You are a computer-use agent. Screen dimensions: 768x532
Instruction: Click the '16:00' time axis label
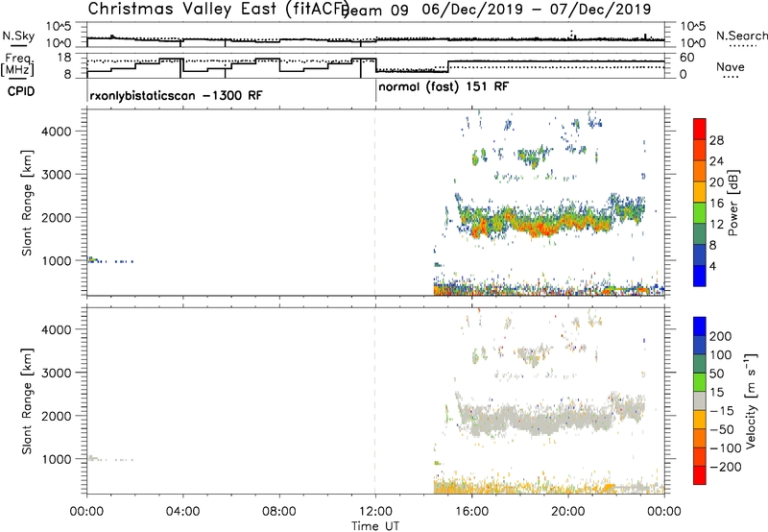tap(471, 512)
